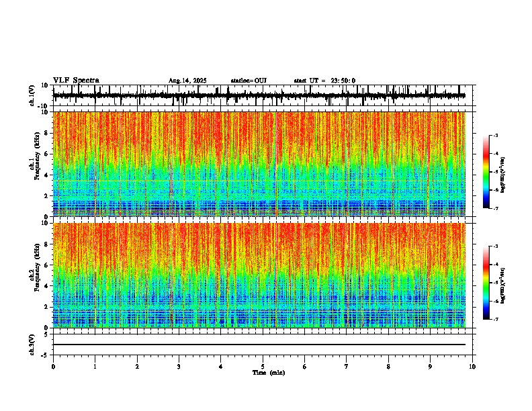The image size is (532, 411).
Task: Click the flat ch.3 voltage trace line
Action: click(x=259, y=345)
